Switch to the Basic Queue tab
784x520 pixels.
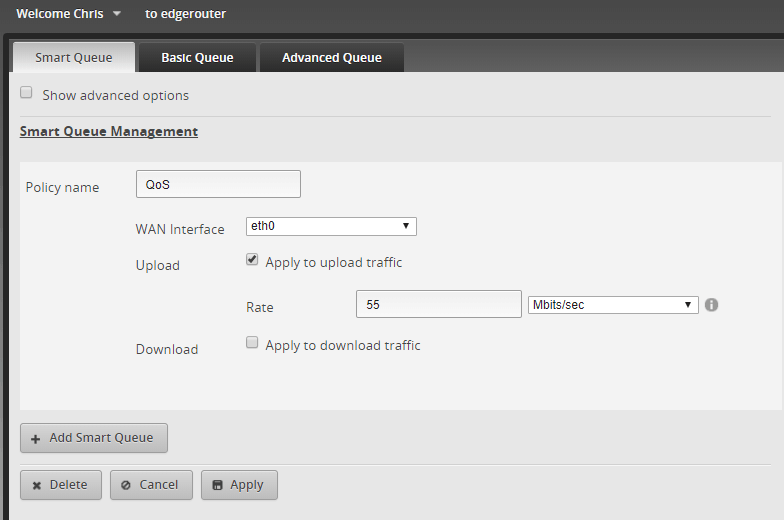coord(197,58)
